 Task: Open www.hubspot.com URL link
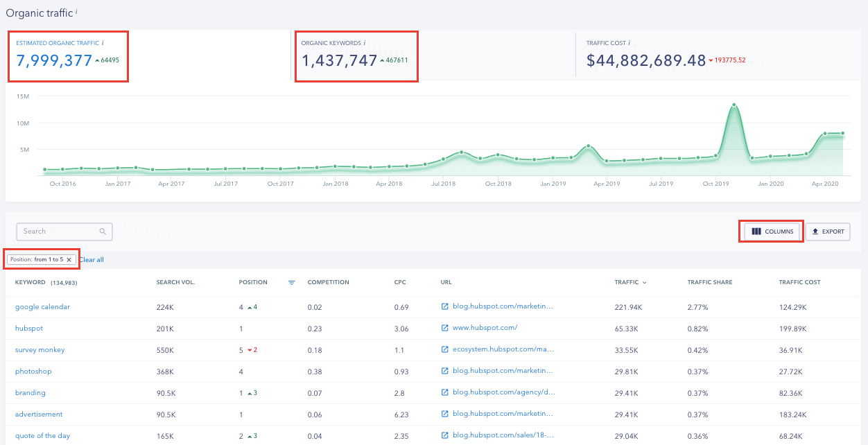(x=485, y=328)
